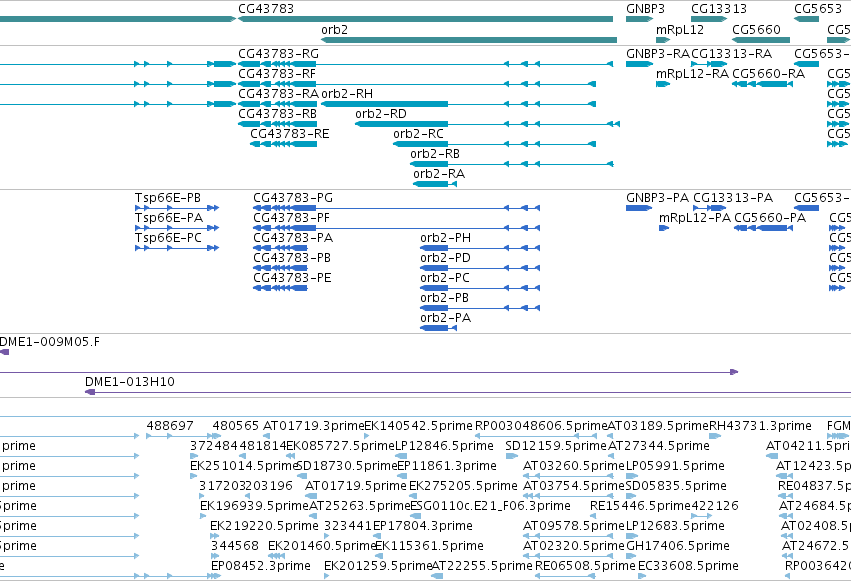Click protein CG43783-PF
The height and width of the screenshot is (581, 851).
click(291, 218)
